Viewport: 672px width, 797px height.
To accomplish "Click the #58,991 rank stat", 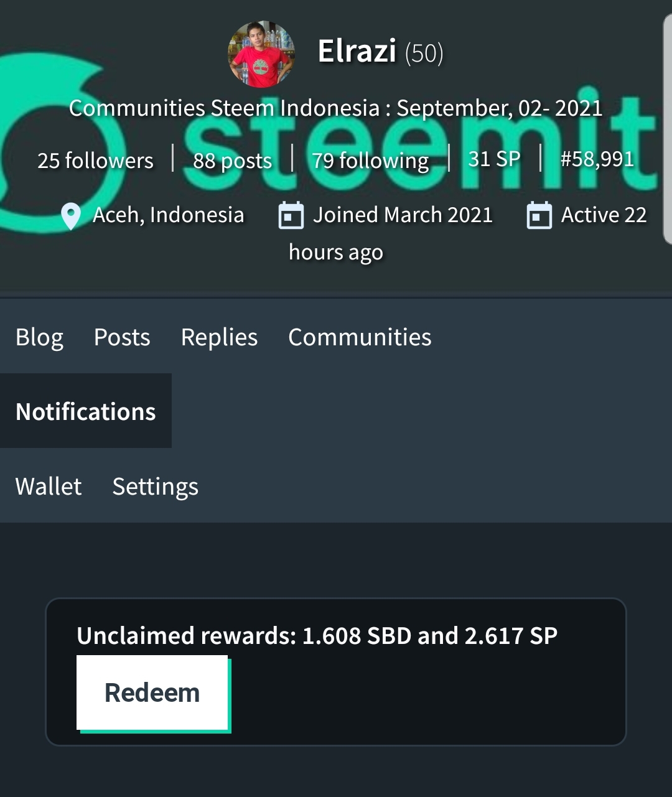I will coord(597,159).
